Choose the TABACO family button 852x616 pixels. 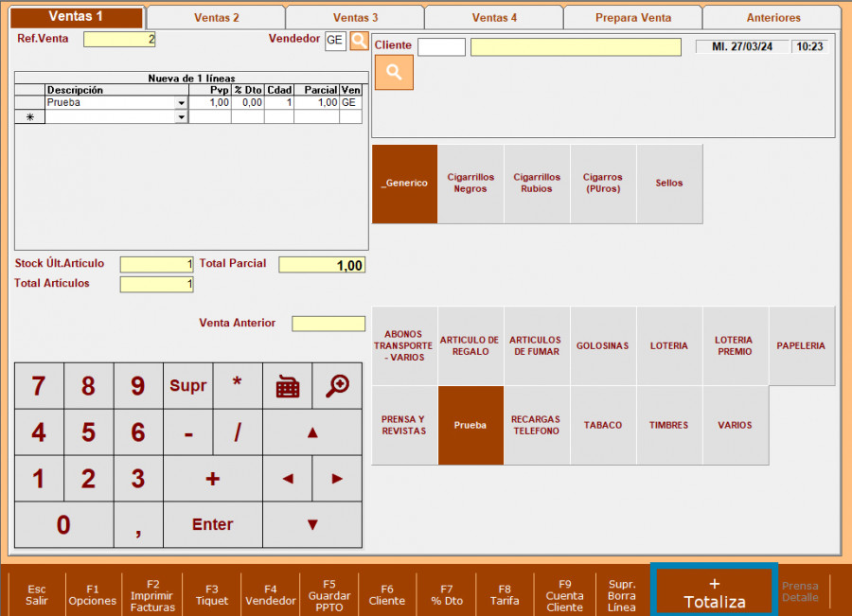[x=602, y=426]
